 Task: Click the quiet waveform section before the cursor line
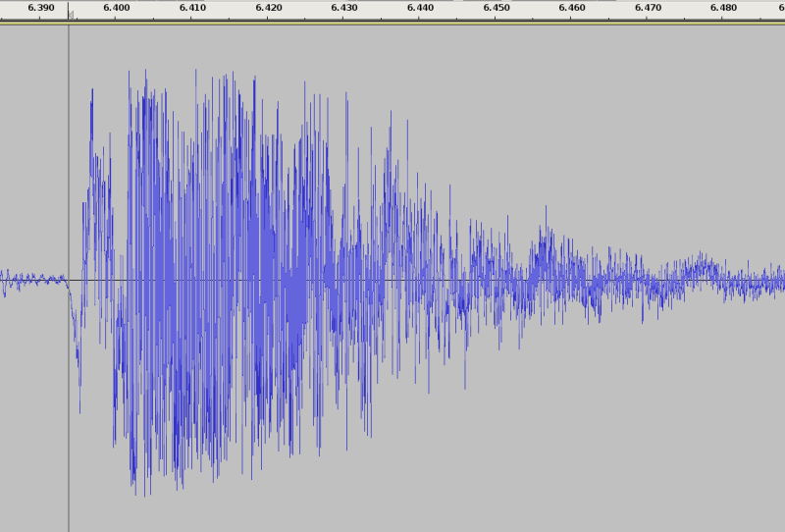[34, 280]
